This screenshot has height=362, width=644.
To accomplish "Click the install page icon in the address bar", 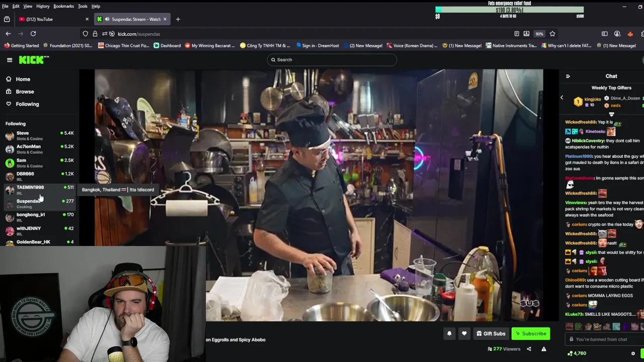I will coord(526,34).
